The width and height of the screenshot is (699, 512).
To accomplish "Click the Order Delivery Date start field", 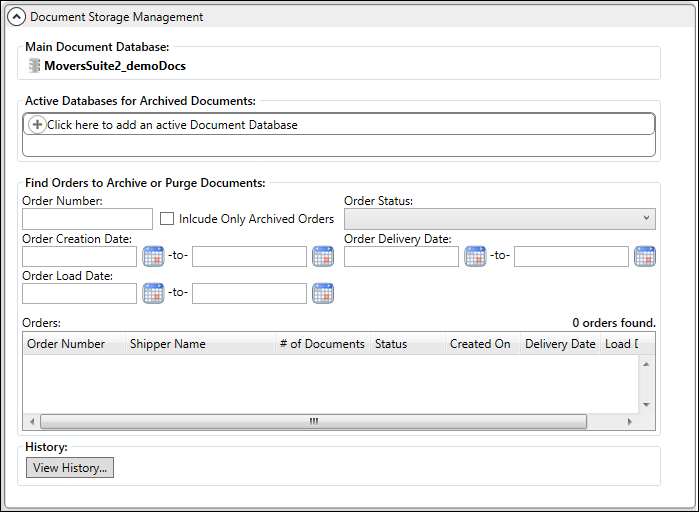I will pyautogui.click(x=401, y=257).
